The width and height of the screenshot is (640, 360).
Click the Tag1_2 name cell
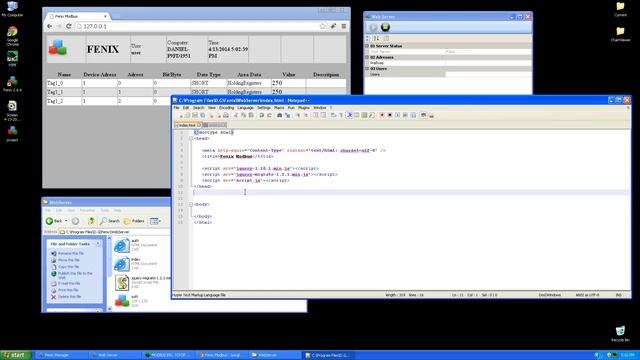[64, 101]
